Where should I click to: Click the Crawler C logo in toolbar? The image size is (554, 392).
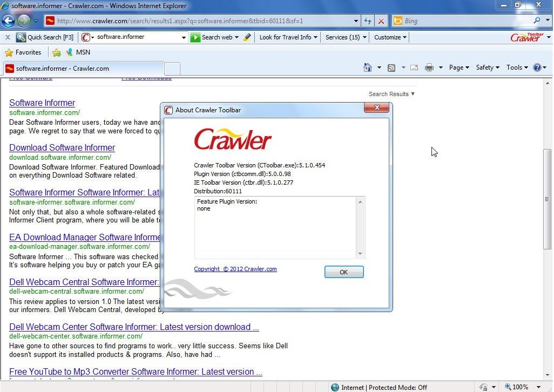click(85, 37)
